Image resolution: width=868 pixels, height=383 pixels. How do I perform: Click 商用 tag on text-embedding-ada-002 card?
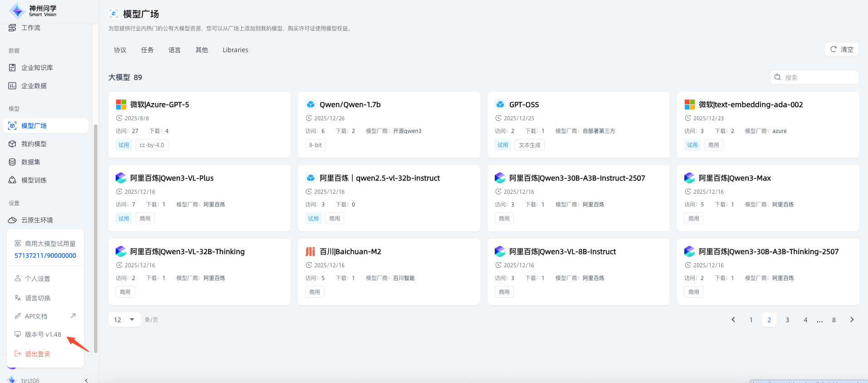click(714, 145)
